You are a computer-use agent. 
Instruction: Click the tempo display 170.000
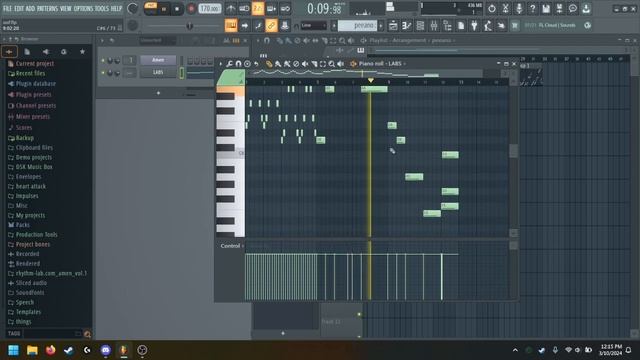210,9
